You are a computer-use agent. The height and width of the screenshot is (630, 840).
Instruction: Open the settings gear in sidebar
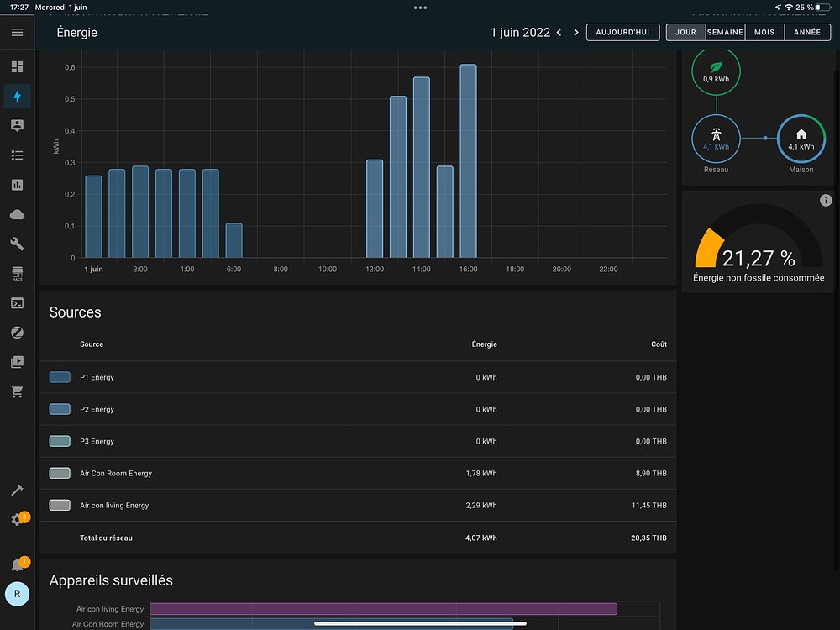tap(17, 520)
